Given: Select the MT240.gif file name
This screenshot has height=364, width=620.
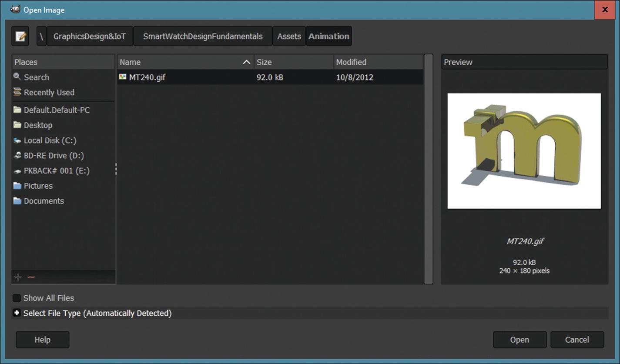Looking at the screenshot, I should (147, 77).
